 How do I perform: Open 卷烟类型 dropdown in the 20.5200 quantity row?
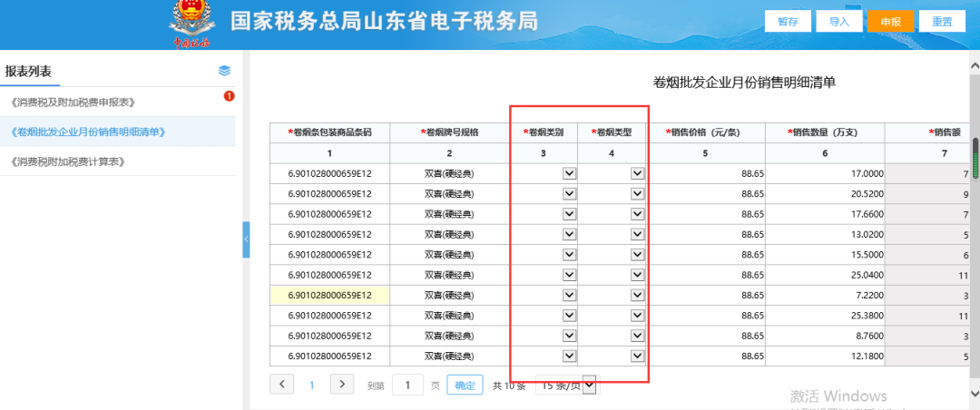pyautogui.click(x=637, y=194)
